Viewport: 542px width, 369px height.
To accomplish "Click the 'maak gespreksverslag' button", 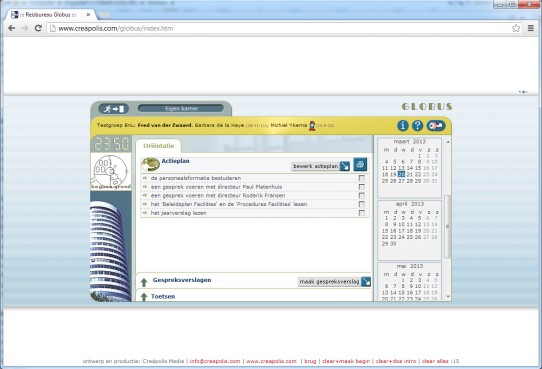I will pyautogui.click(x=334, y=282).
